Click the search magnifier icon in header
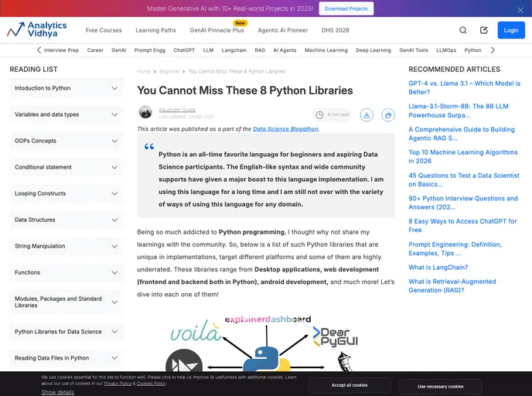 coord(463,30)
